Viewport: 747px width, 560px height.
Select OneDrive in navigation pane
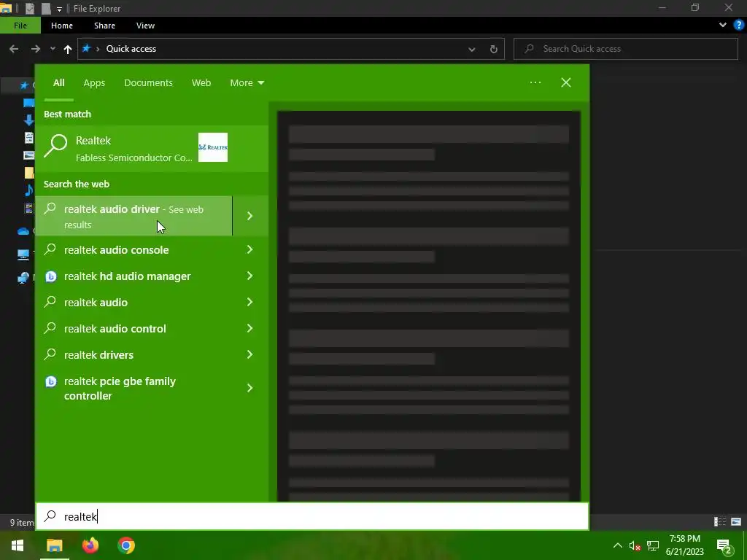click(x=23, y=231)
